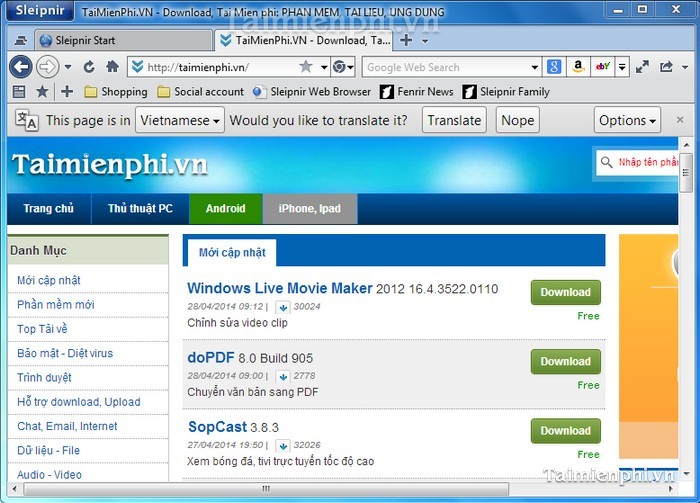Open the doPDF software link
700x503 pixels.
210,357
